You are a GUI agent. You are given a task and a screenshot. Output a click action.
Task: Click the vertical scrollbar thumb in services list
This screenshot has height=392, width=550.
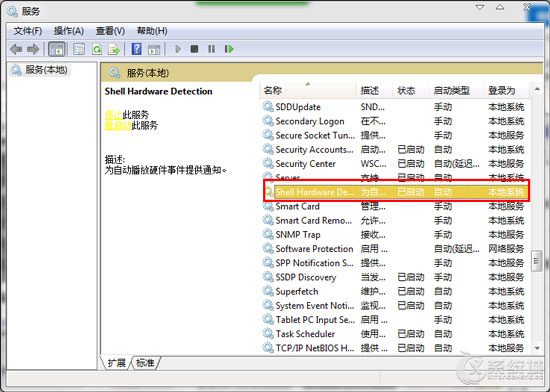point(536,261)
